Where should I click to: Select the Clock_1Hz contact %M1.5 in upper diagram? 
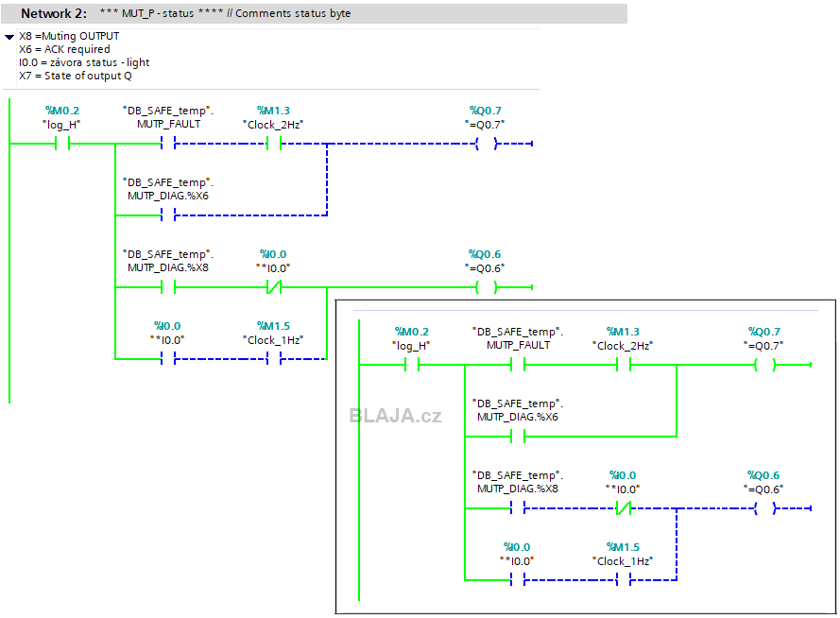coord(274,359)
